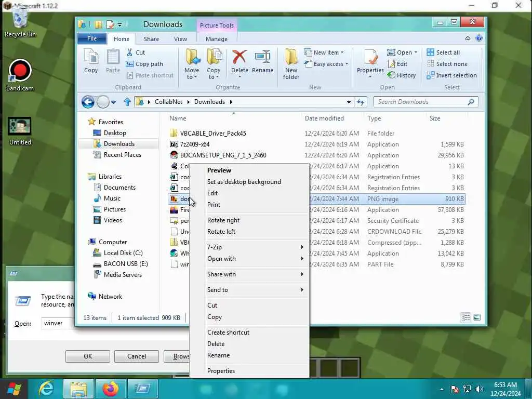
Task: Select Recent Places in navigation pane
Action: (x=122, y=155)
